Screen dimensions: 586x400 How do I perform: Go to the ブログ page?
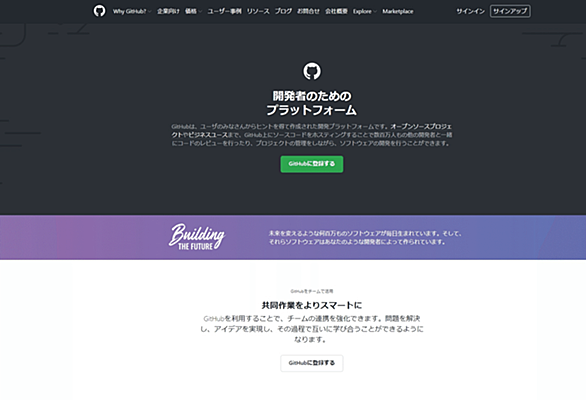tap(283, 11)
